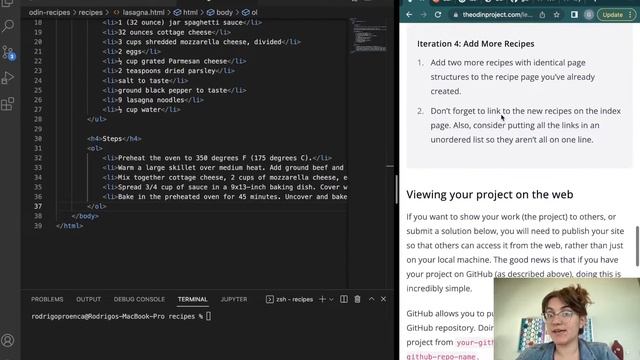Click the closing body tag line

click(x=85, y=216)
